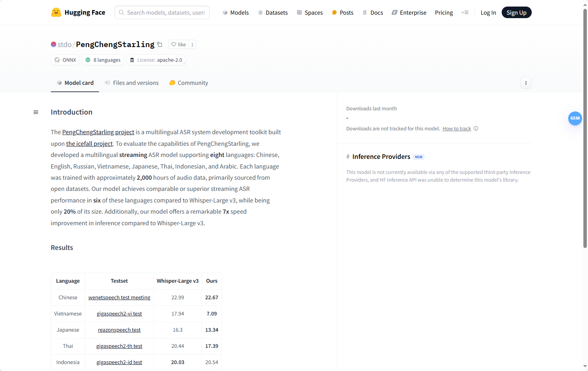588x371 pixels.
Task: Click the 7.09 result value
Action: coord(212,314)
